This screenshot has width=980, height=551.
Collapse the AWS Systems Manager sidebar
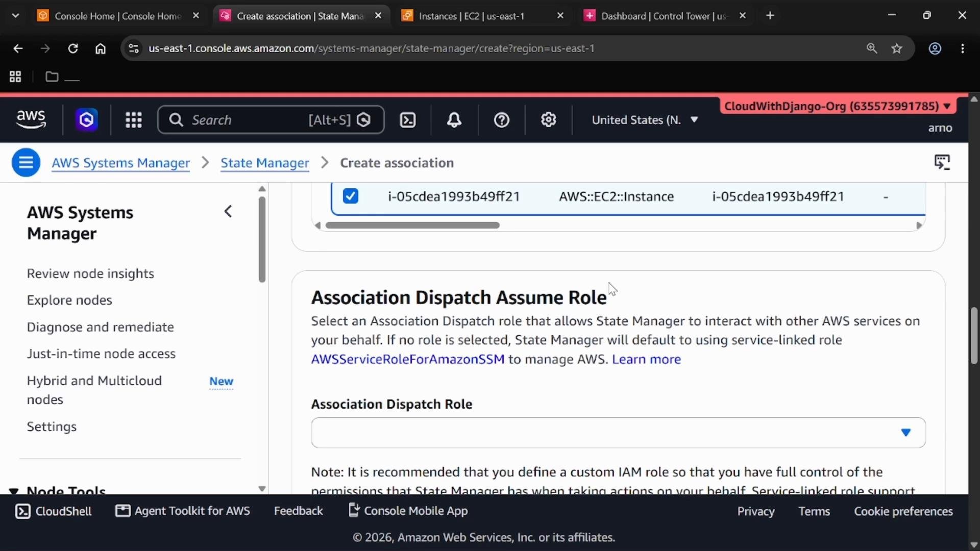228,211
